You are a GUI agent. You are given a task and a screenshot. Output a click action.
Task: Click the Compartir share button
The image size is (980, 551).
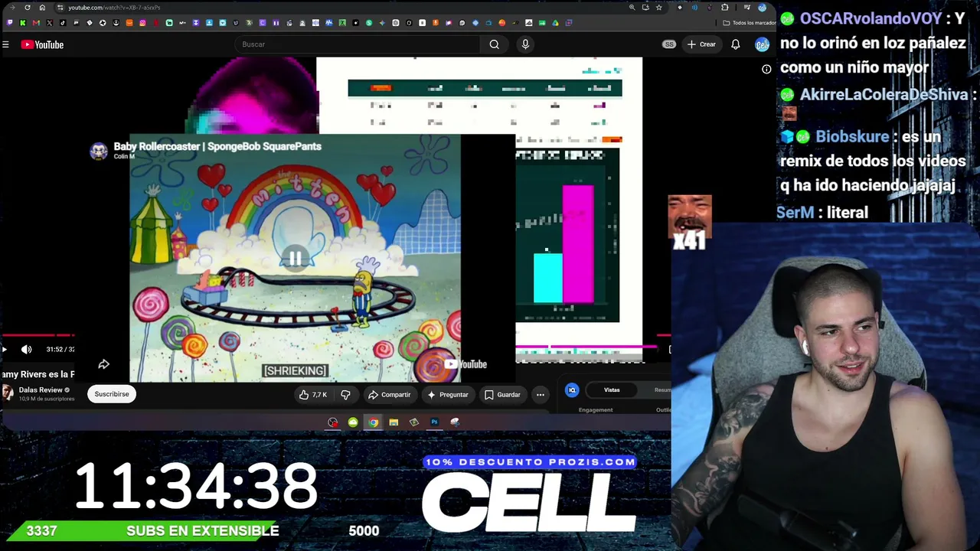click(x=390, y=395)
